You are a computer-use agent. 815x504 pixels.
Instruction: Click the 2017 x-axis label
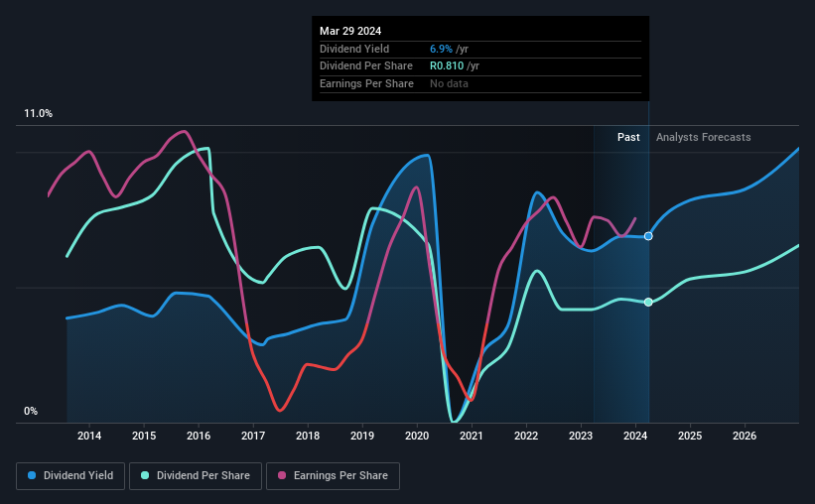253,436
